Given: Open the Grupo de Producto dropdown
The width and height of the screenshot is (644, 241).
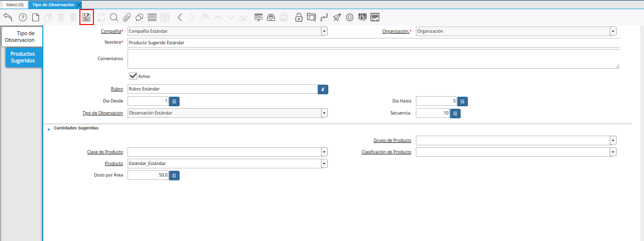Looking at the screenshot, I should pos(613,140).
